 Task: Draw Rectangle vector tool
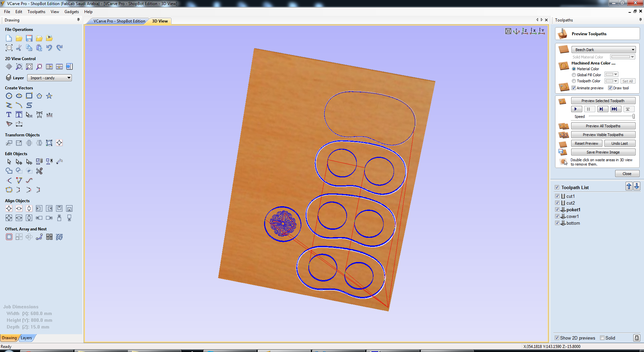pos(29,96)
